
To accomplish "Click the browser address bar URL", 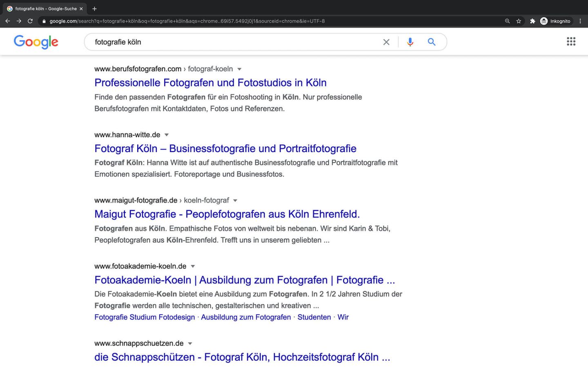I will click(x=187, y=21).
